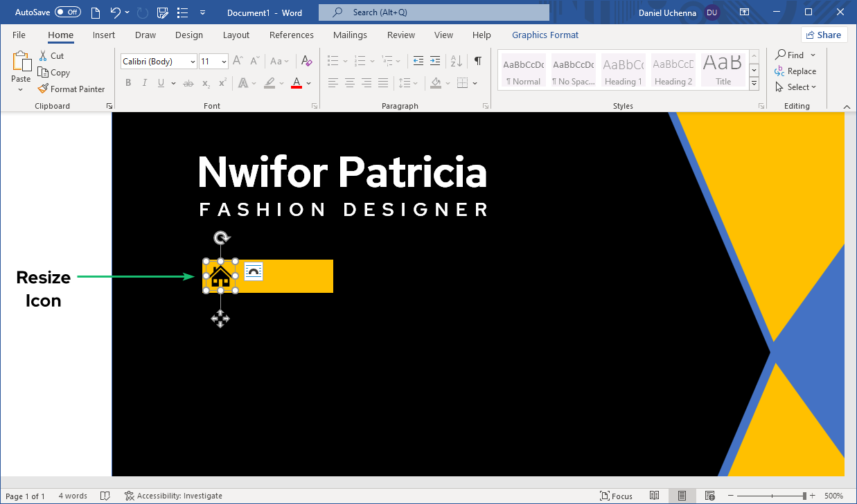Open the Calibri (Body) font name dropdown
The width and height of the screenshot is (857, 504).
pos(192,62)
